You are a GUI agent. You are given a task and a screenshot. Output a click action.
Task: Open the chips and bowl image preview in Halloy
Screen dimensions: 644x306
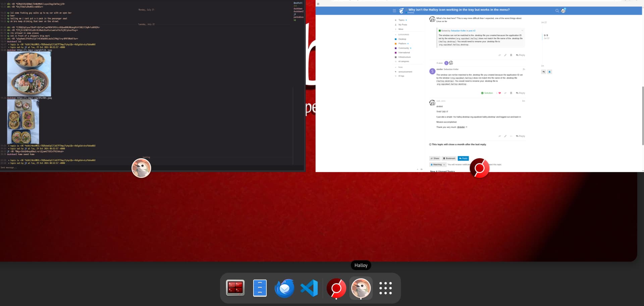point(29,74)
